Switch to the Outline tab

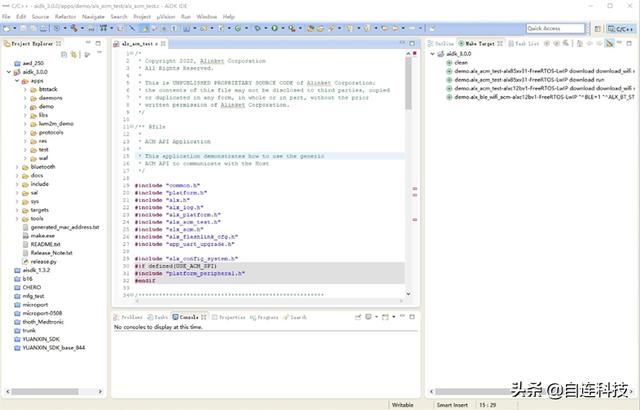coord(443,44)
